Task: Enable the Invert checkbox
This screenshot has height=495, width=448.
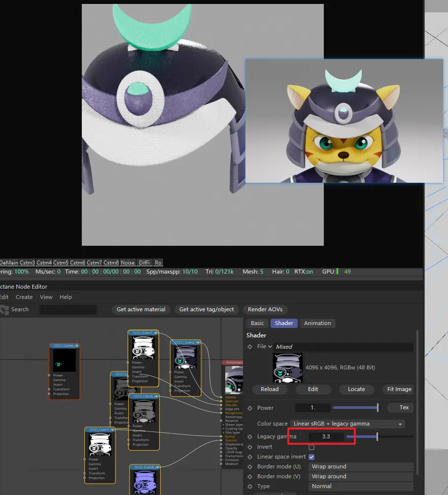Action: [311, 447]
